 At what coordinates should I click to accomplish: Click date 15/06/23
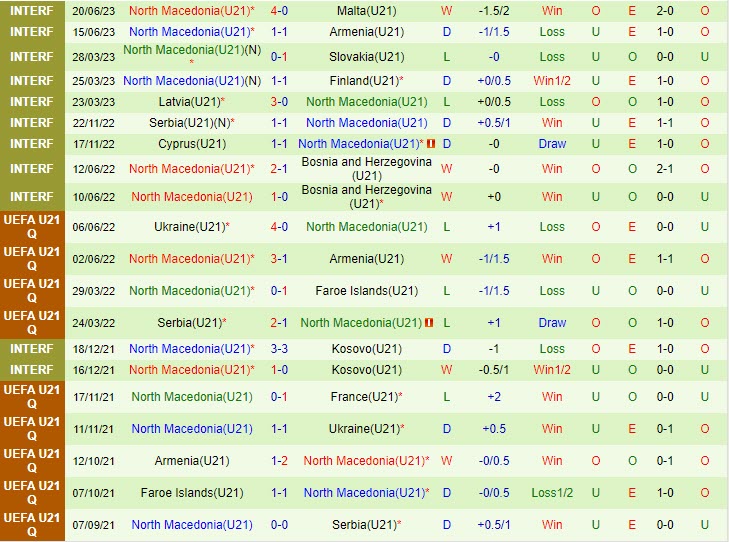(x=93, y=32)
